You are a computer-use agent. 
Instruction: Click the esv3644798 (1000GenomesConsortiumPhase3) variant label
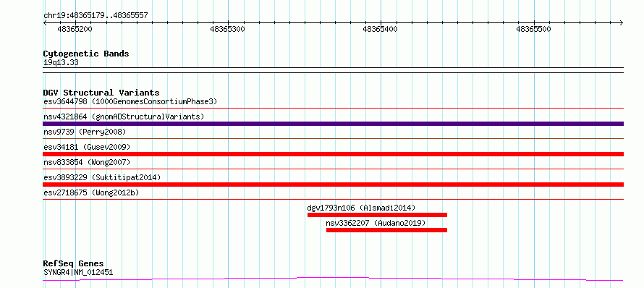tap(130, 101)
